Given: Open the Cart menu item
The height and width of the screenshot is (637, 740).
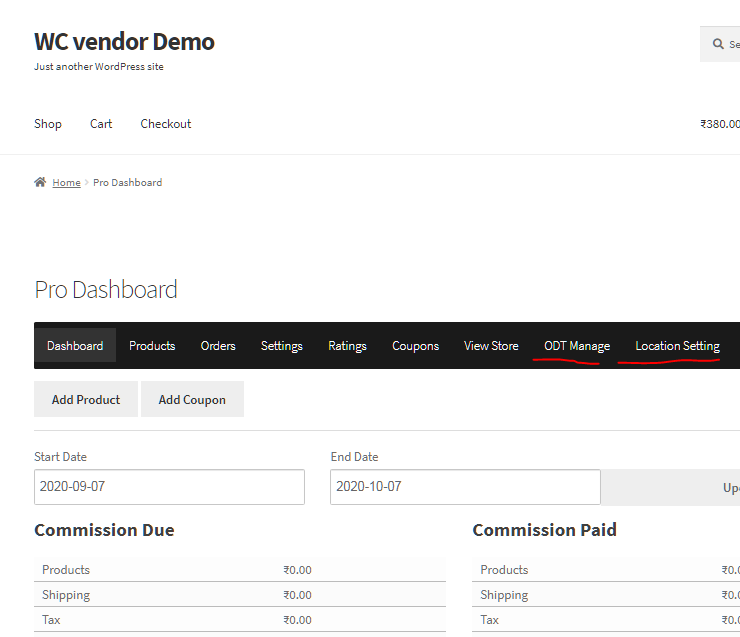Looking at the screenshot, I should [101, 124].
